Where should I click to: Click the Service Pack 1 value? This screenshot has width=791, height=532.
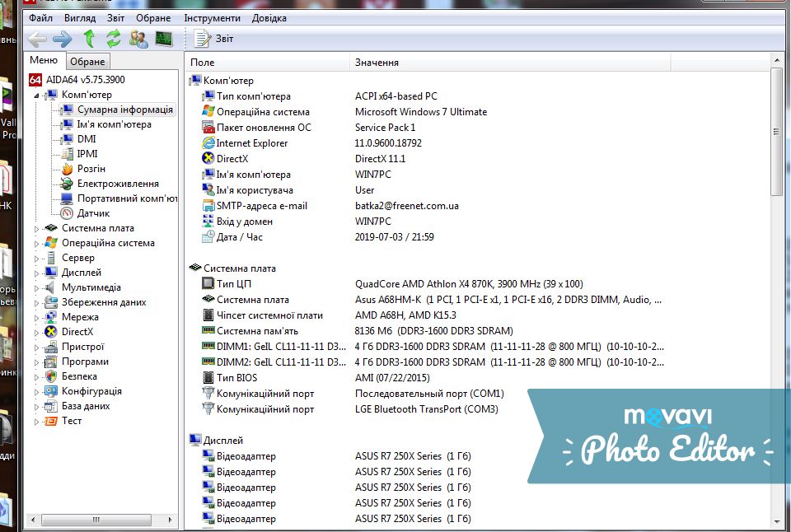tap(385, 127)
